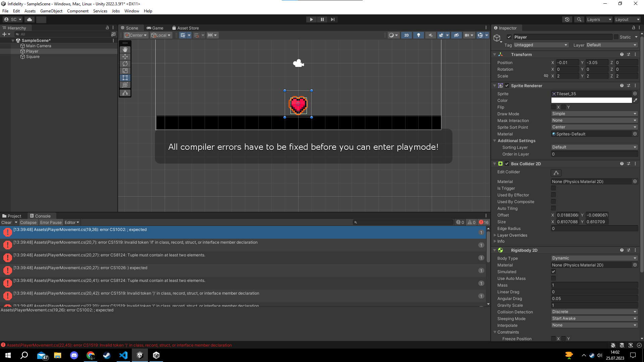Viewport: 644px width, 362px height.
Task: Select the Move tool
Action: pos(125,57)
